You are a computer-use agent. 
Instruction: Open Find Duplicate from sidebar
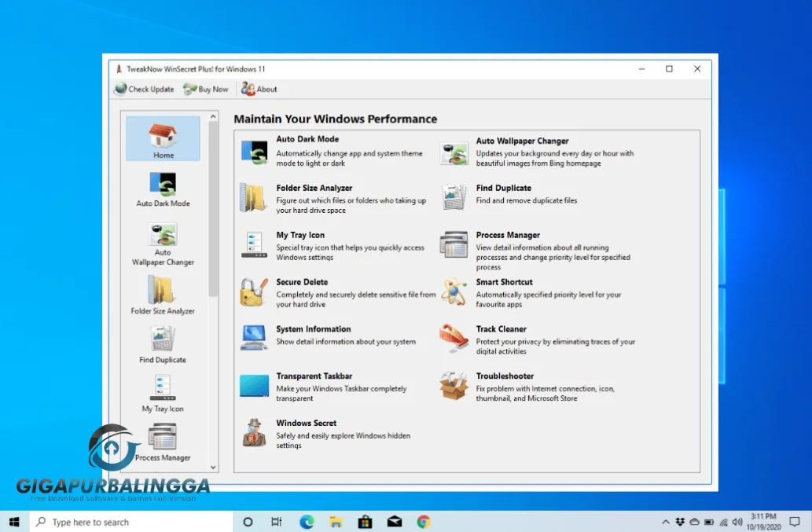163,344
